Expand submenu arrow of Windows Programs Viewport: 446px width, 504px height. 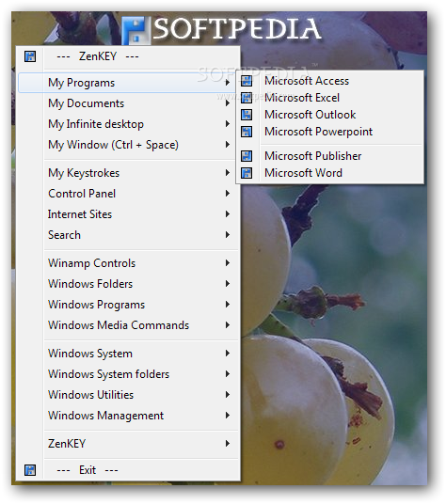pos(228,305)
